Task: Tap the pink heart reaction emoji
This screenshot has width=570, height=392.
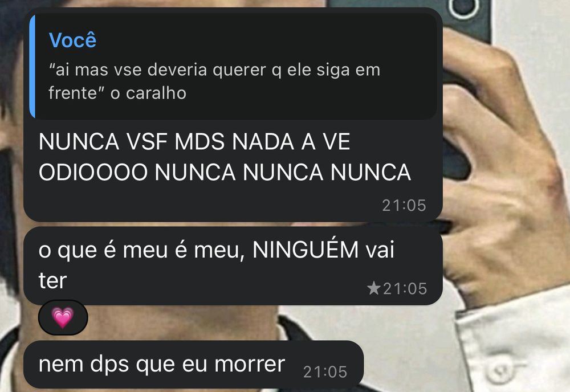Action: (x=63, y=317)
